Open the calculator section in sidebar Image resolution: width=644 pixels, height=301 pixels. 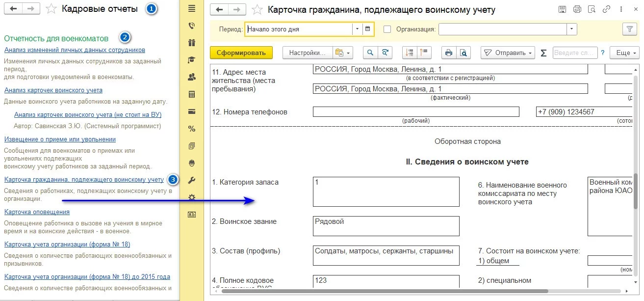[x=192, y=94]
